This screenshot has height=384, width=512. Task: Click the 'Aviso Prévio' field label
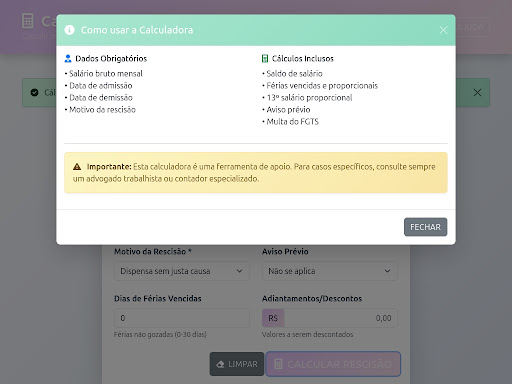tap(285, 251)
